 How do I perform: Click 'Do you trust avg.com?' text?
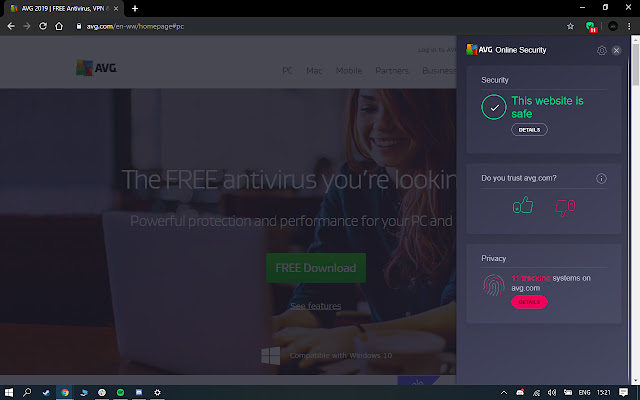[519, 178]
